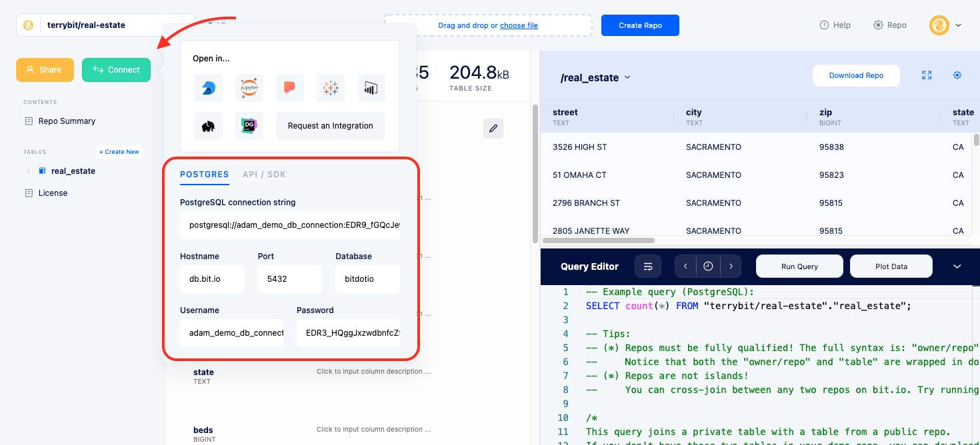Click the table vertical scrollbar

(x=977, y=139)
